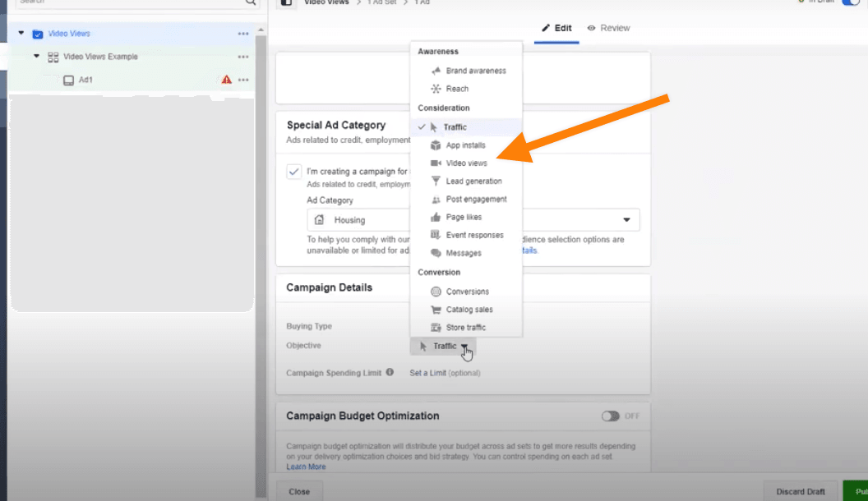Collapse the Video Views Example ad set
The height and width of the screenshot is (501, 868).
coord(36,57)
